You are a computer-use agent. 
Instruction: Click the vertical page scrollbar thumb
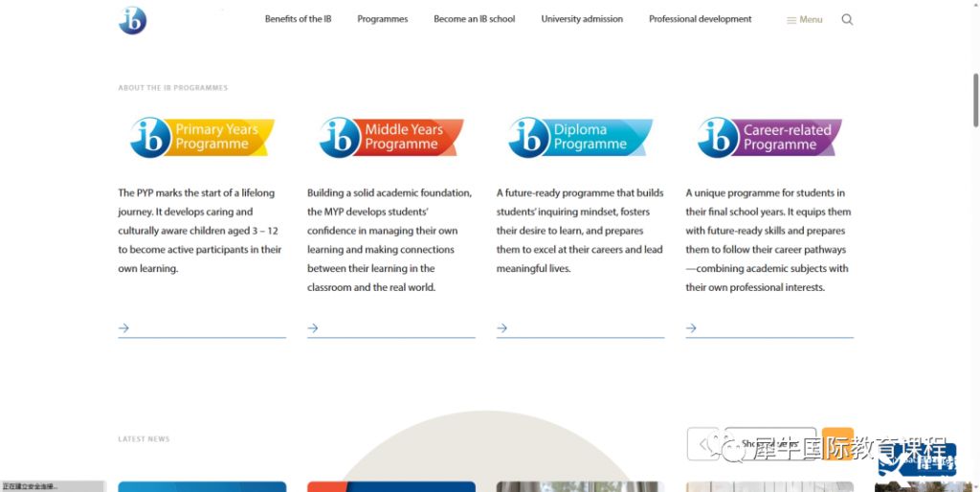(x=975, y=100)
